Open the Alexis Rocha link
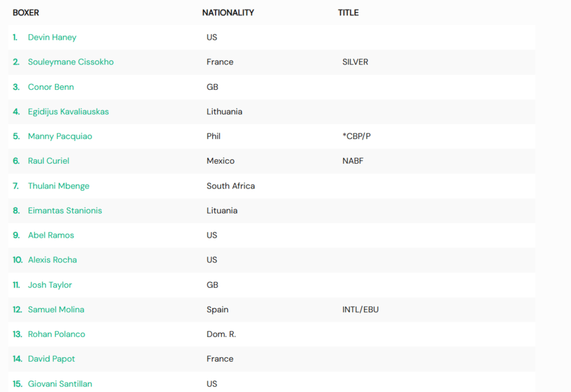The image size is (571, 392). click(x=52, y=260)
